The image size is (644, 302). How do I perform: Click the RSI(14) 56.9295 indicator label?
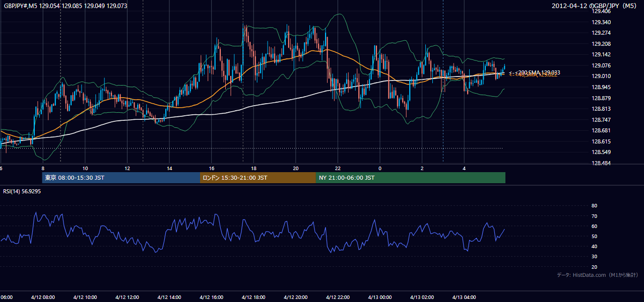[x=22, y=191]
